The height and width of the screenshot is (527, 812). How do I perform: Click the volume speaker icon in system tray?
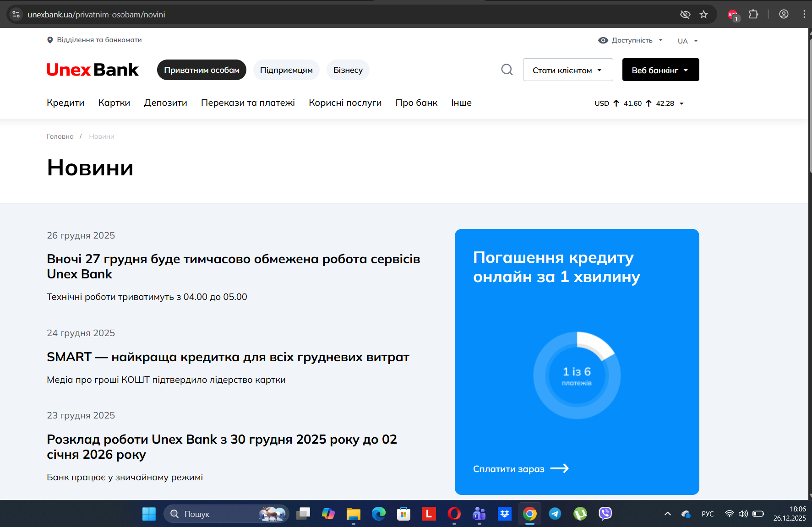tap(743, 514)
